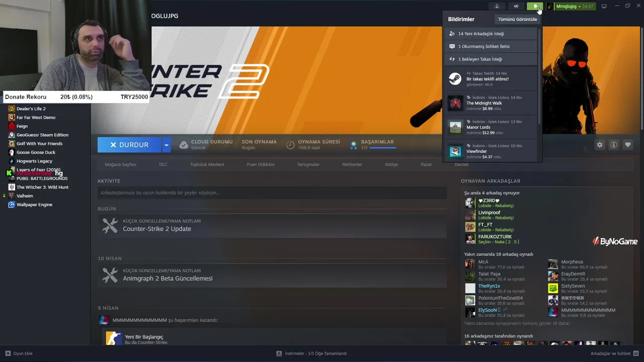Show all recently played friends link
Viewport: 644px width, 362px height.
517,323
